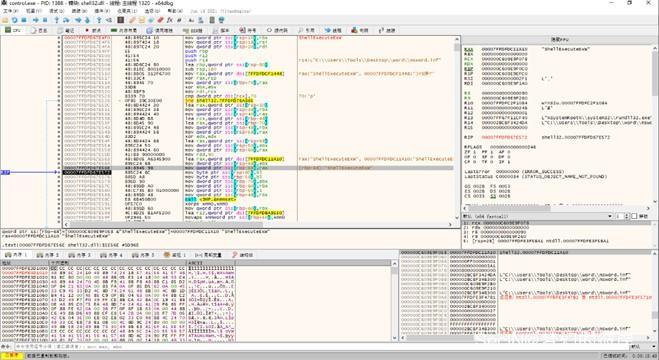Viewport: 659px width, 360px height.
Task: Click the hash symbol toolbar icon
Action: point(179,20)
